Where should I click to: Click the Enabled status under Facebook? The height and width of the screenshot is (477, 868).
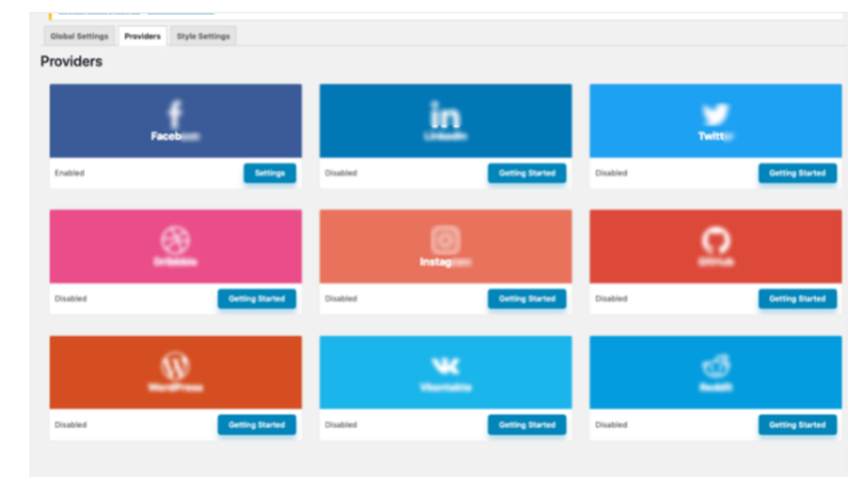[x=69, y=173]
